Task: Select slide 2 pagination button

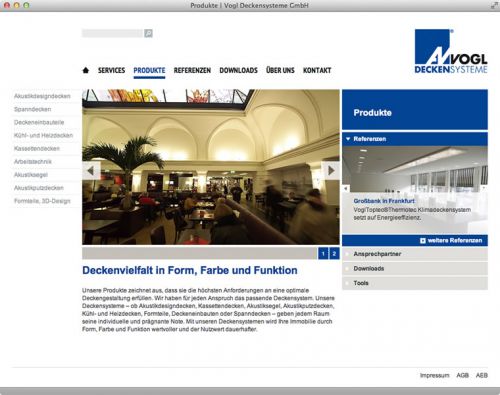Action: pyautogui.click(x=334, y=254)
